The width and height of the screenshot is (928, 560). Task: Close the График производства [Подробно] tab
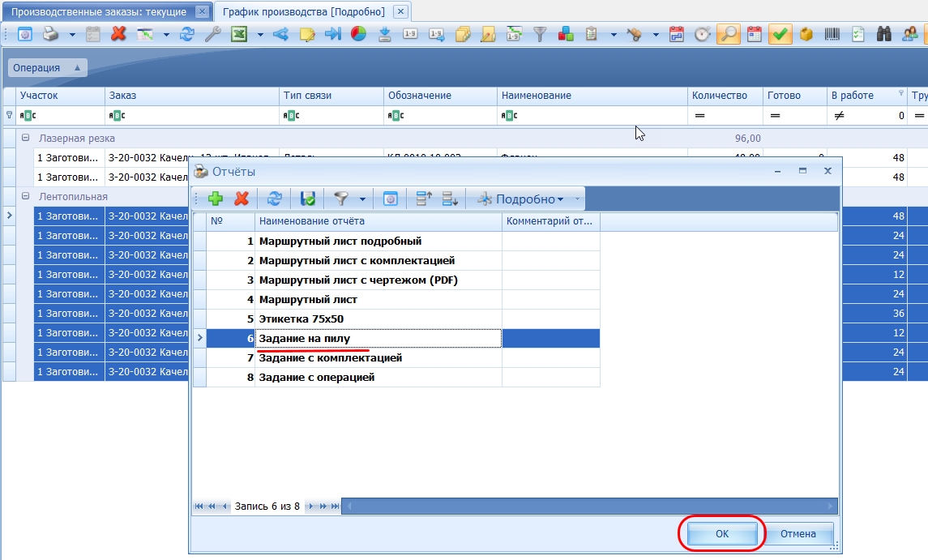400,11
